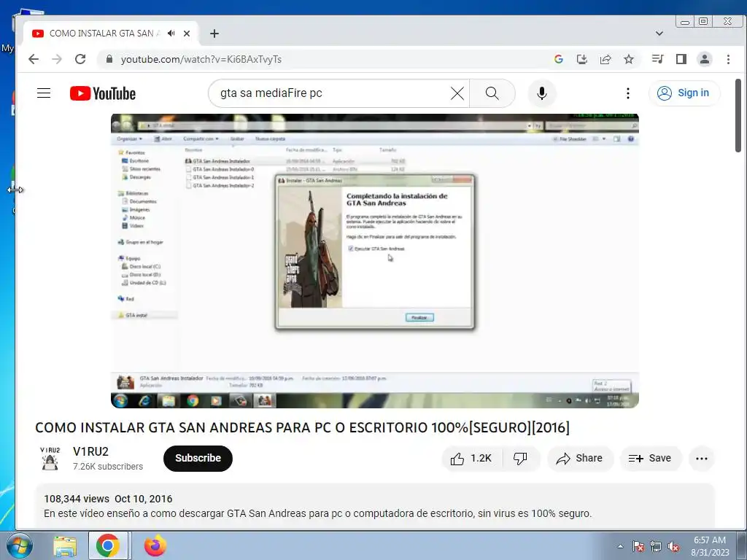Image resolution: width=747 pixels, height=560 pixels.
Task: Click the address bar URL
Action: [x=201, y=59]
